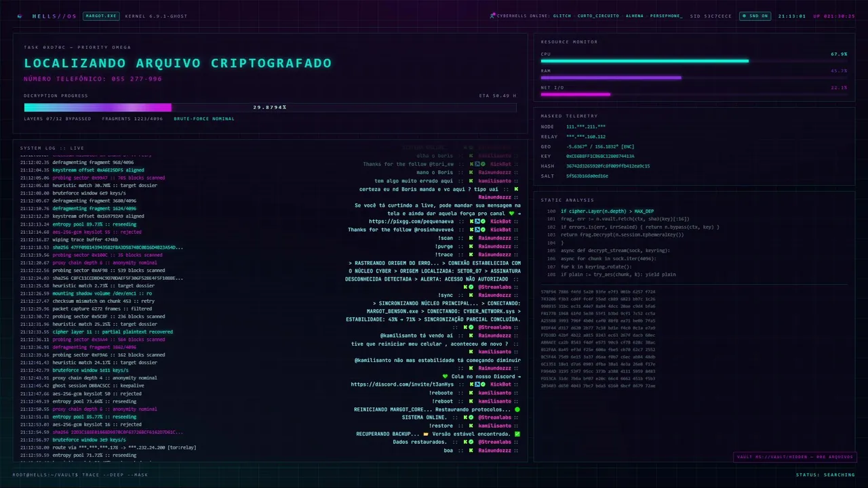Click the NET I/O usage bar
Screen dimensions: 868x488
pos(694,94)
